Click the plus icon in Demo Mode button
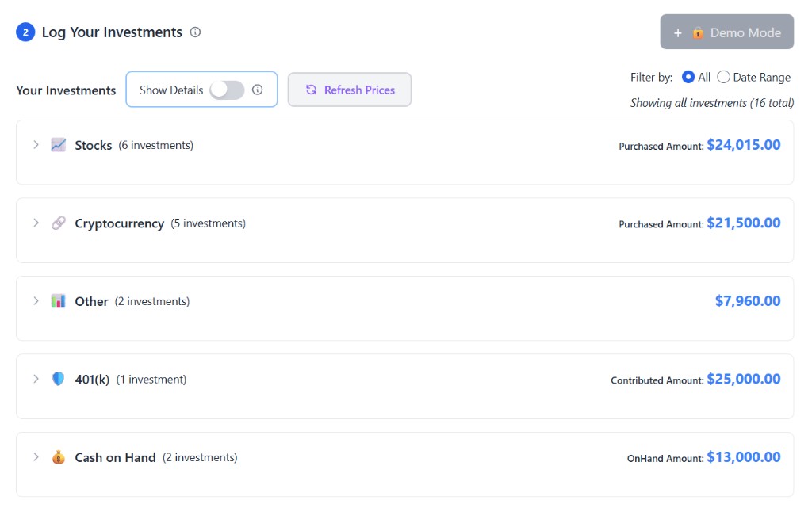 pyautogui.click(x=677, y=32)
